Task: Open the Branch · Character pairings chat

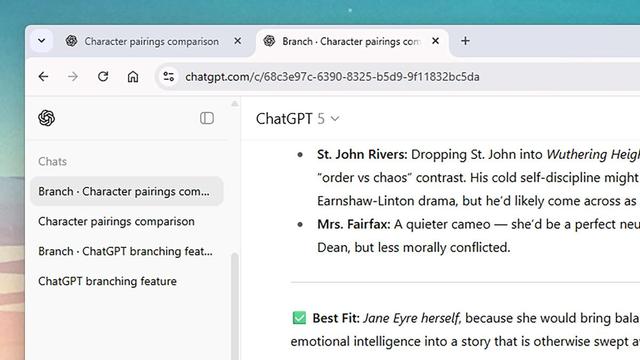Action: (x=127, y=191)
